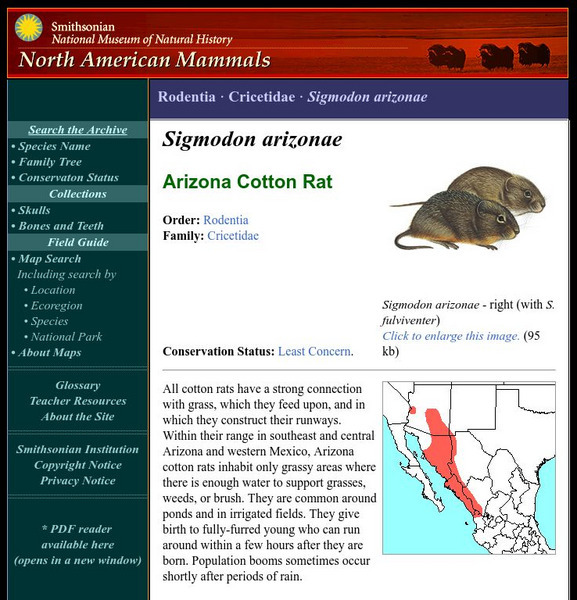Read the Copyright Notice
Viewport: 577px width, 600px height.
tap(78, 465)
